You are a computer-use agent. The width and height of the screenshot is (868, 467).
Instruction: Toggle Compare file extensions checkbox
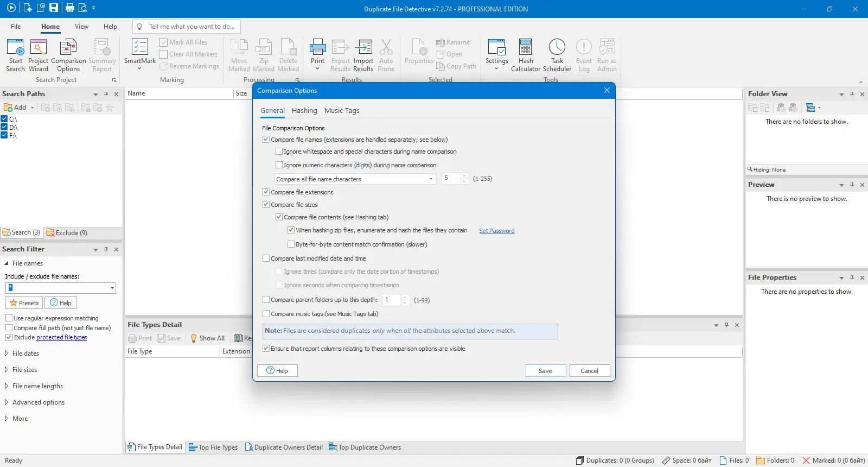(x=266, y=192)
